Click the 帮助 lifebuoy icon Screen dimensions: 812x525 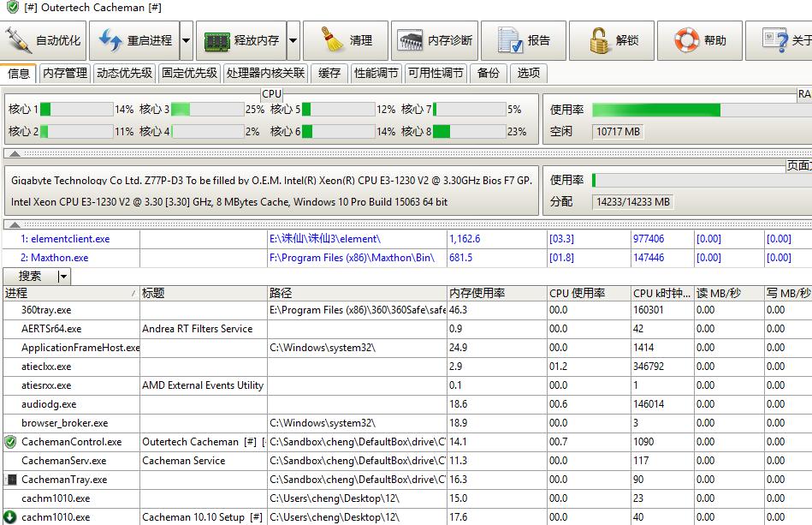point(687,40)
